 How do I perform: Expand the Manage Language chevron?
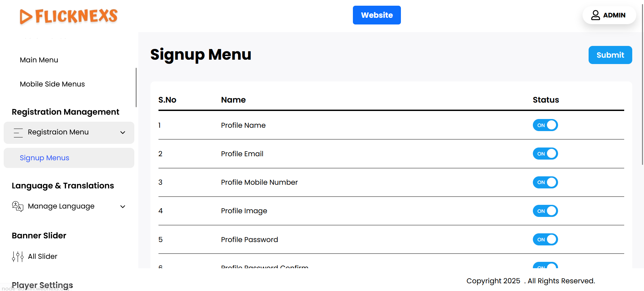pos(123,207)
